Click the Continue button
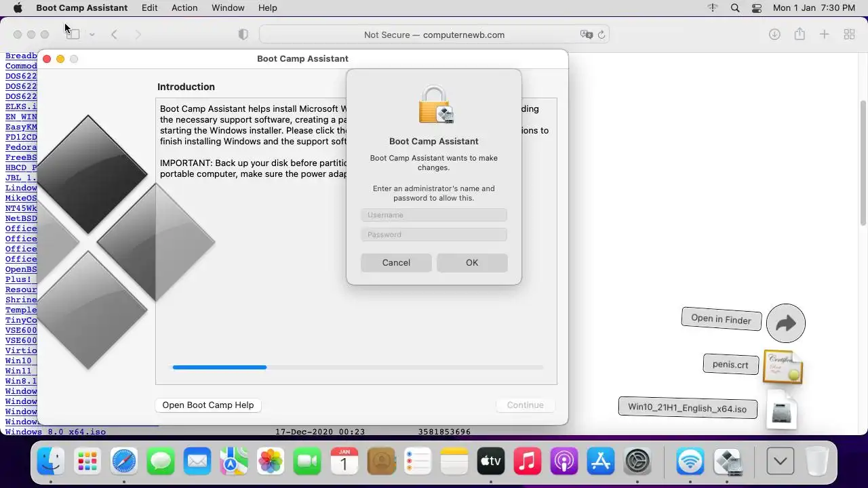The width and height of the screenshot is (868, 488). [x=526, y=405]
